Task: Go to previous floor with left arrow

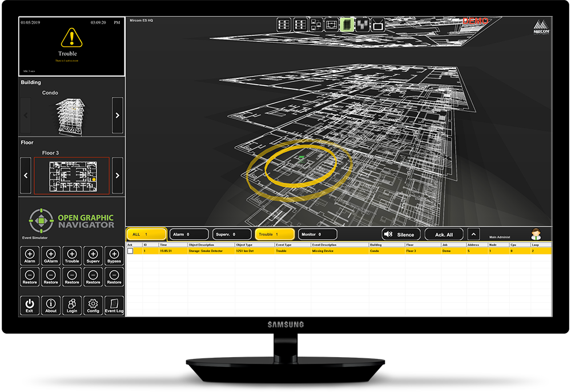Action: tap(26, 176)
